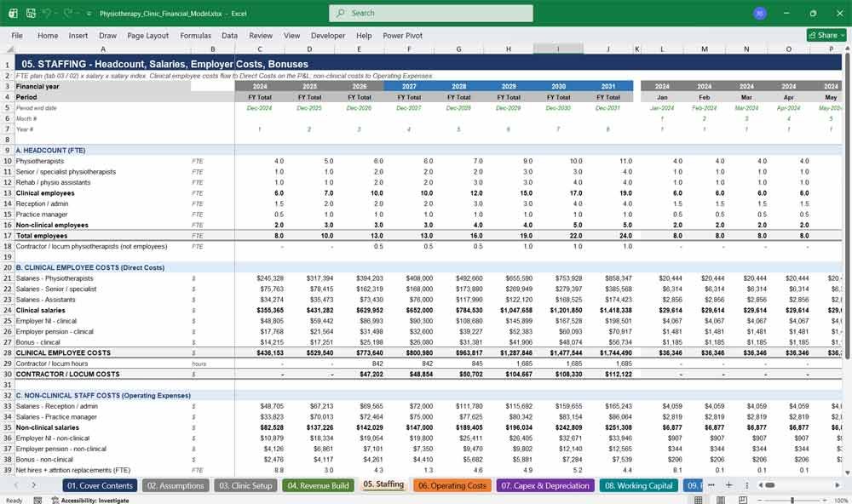Click zoom in plus button
Screen dimensions: 852x504
click(826, 501)
